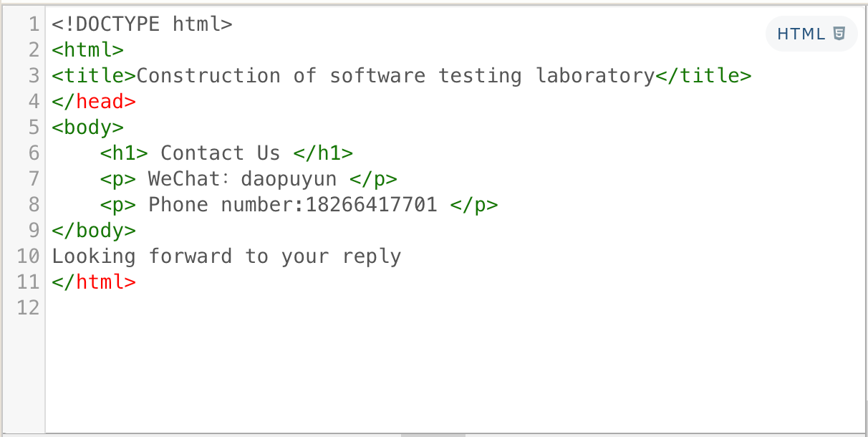Image resolution: width=868 pixels, height=437 pixels.
Task: Select line number 1 in the gutter
Action: click(33, 24)
